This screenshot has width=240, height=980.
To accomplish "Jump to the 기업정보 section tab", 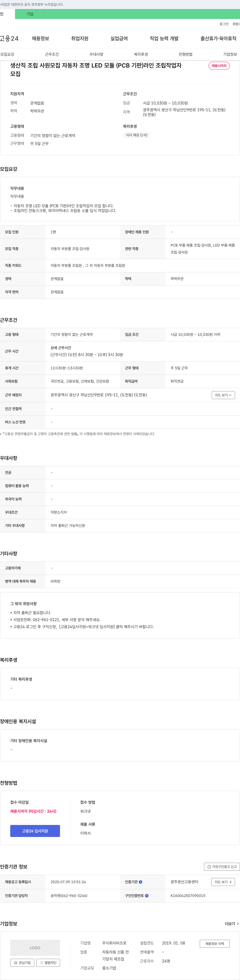I will [230, 55].
